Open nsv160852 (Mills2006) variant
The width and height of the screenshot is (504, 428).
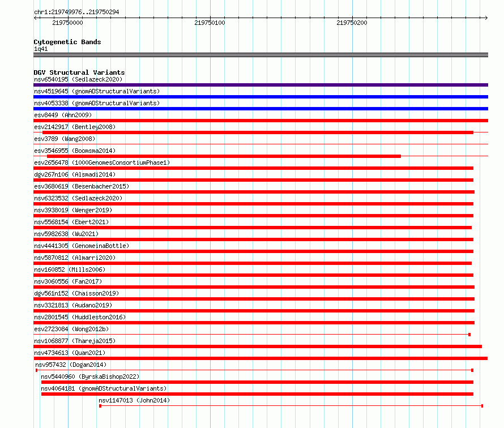pyautogui.click(x=70, y=269)
